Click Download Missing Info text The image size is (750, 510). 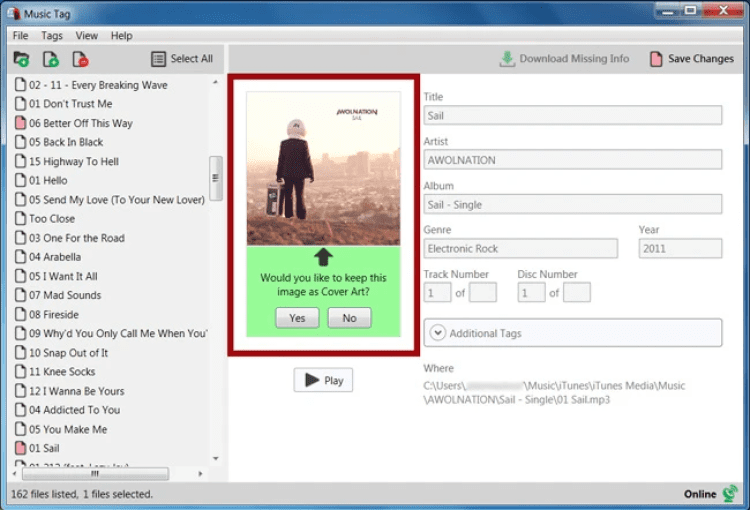574,58
